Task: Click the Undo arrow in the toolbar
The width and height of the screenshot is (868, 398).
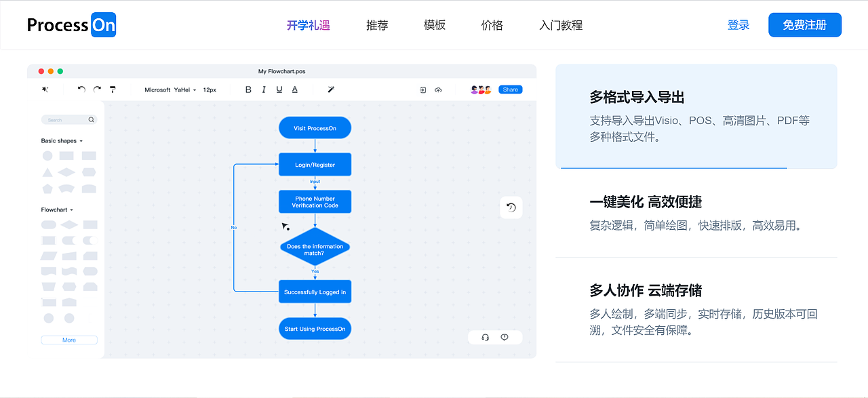Action: [81, 89]
